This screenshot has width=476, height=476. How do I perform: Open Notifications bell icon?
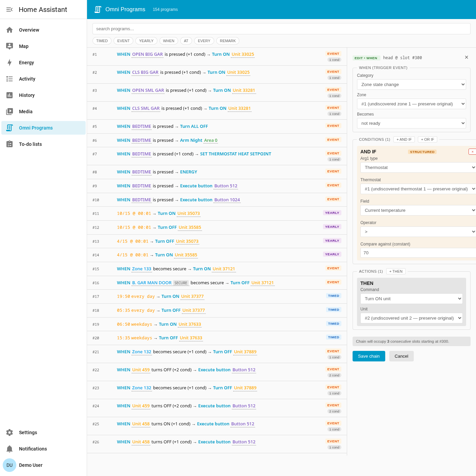pos(10,449)
